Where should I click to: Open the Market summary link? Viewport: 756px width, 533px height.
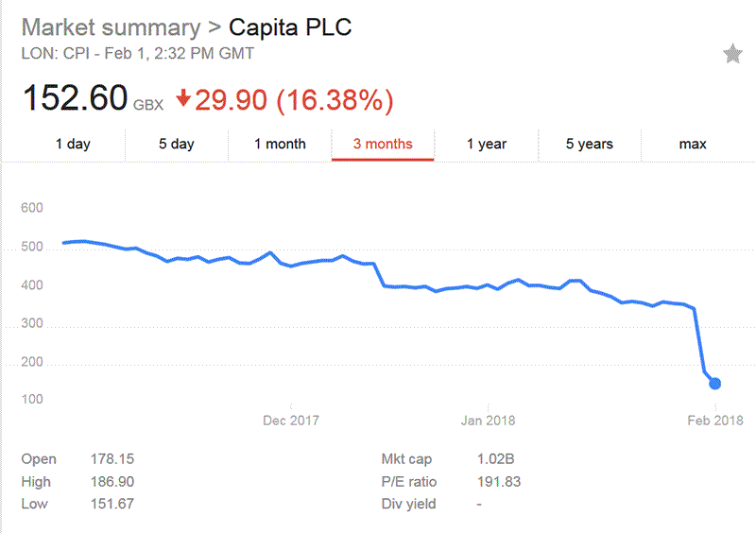[x=111, y=26]
